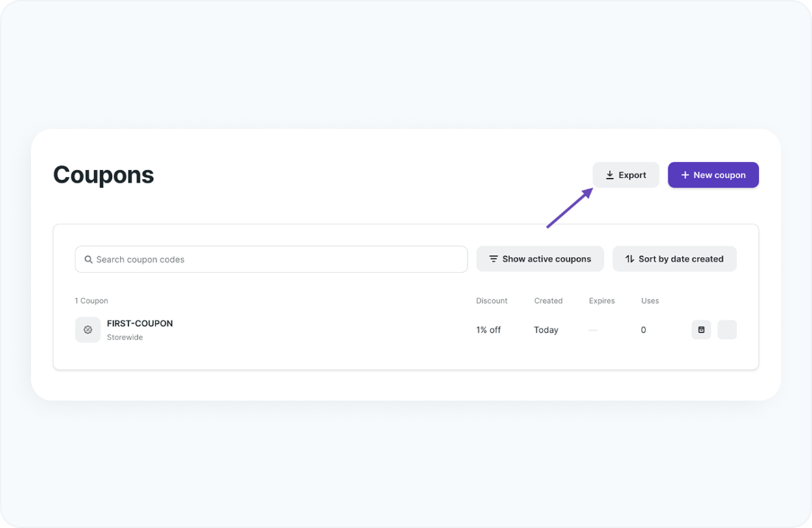
Task: Create a New coupon
Action: click(713, 175)
